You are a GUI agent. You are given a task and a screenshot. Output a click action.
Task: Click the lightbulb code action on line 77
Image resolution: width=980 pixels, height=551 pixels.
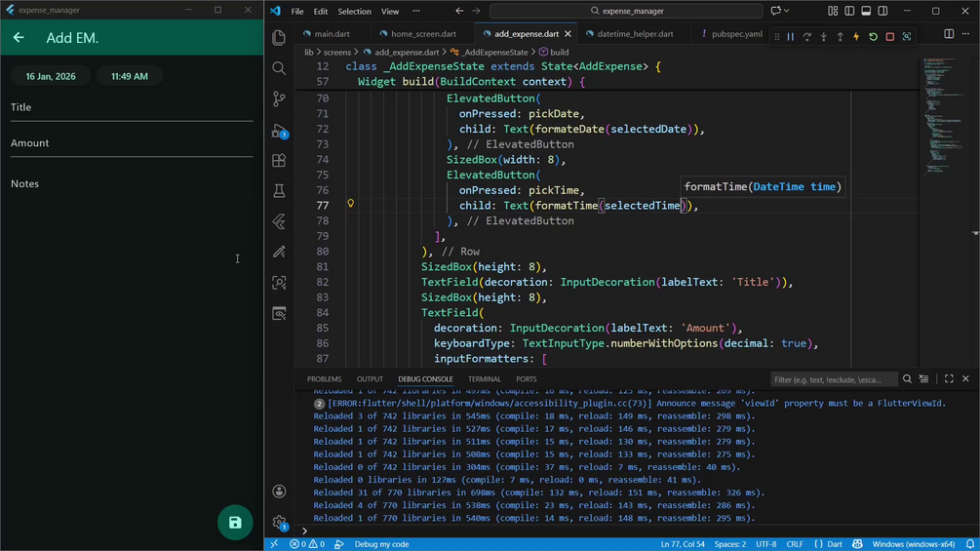(351, 204)
